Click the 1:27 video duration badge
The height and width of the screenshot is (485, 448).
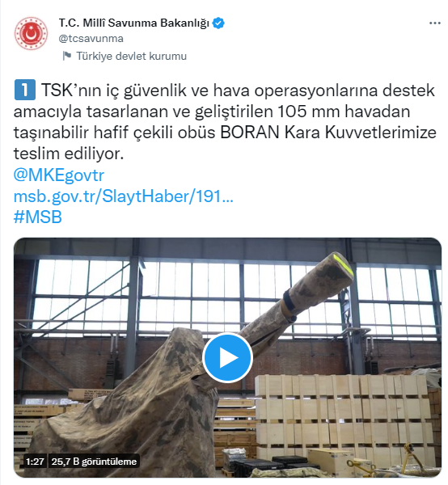point(35,462)
